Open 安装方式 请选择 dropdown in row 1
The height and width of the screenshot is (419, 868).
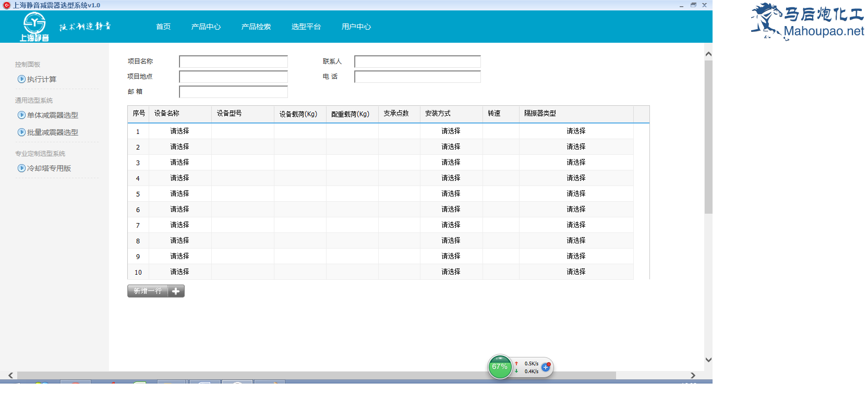451,131
